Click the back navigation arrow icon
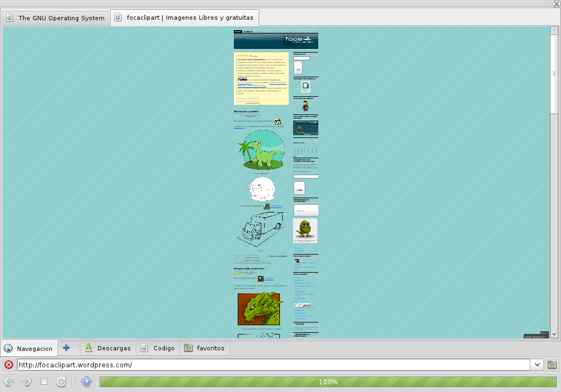 tap(9, 382)
